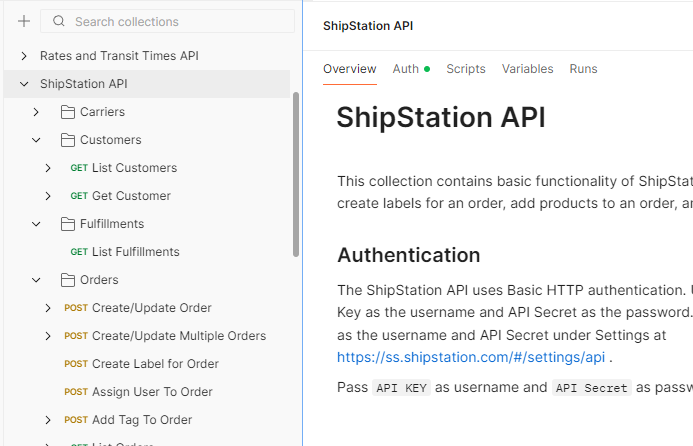Expand Create/Update Multiple Orders request

pos(48,336)
